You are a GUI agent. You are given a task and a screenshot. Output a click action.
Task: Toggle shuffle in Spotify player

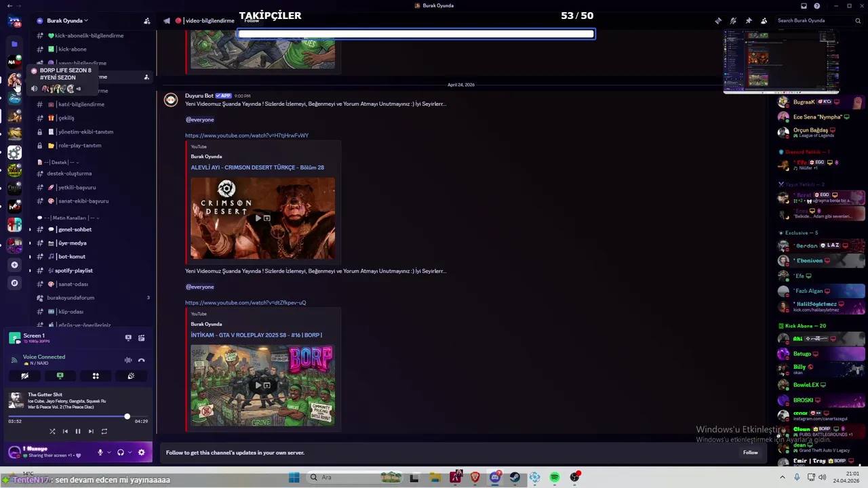click(52, 431)
